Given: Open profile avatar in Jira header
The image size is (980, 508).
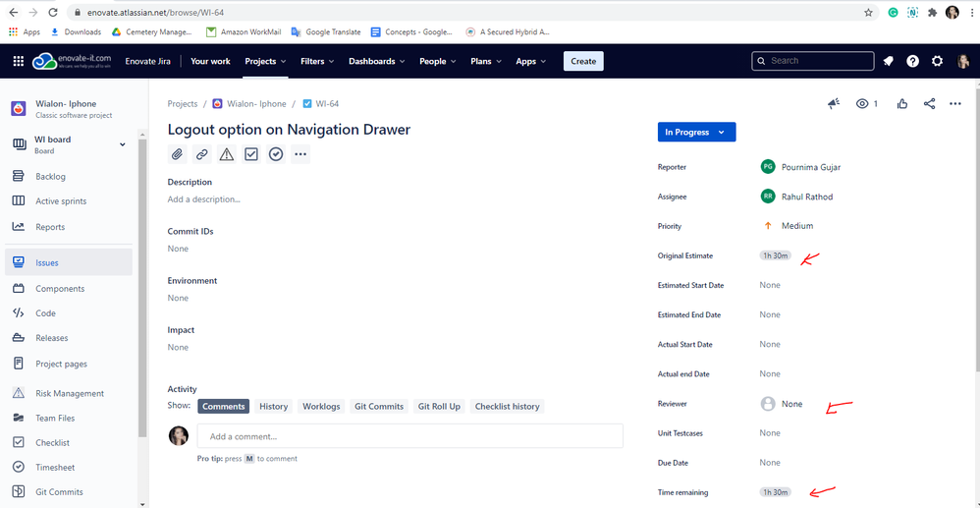Looking at the screenshot, I should (962, 61).
